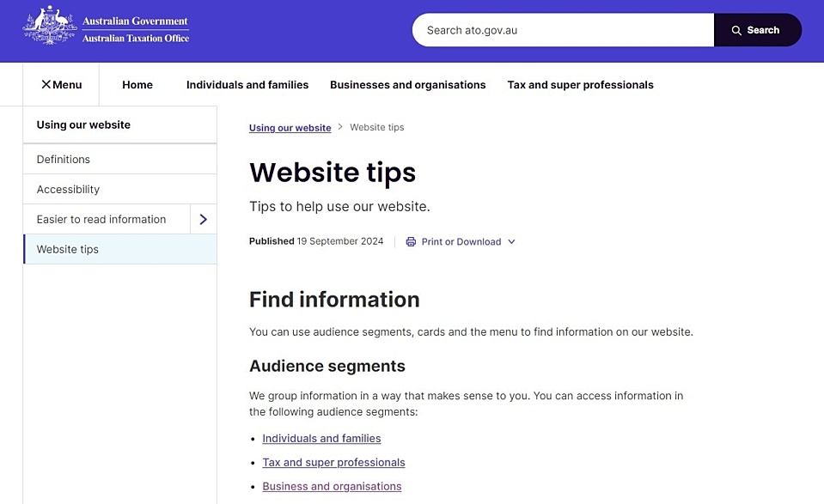824x504 pixels.
Task: Click the 'Using our website' breadcrumb link
Action: click(x=290, y=127)
